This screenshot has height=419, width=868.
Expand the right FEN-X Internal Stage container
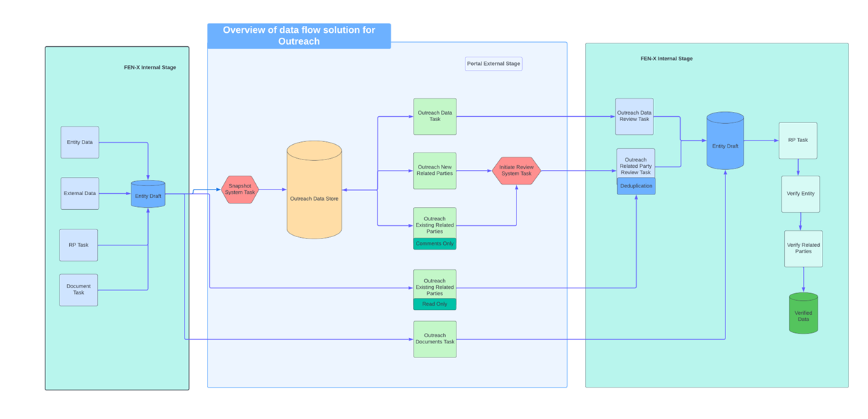pos(666,59)
